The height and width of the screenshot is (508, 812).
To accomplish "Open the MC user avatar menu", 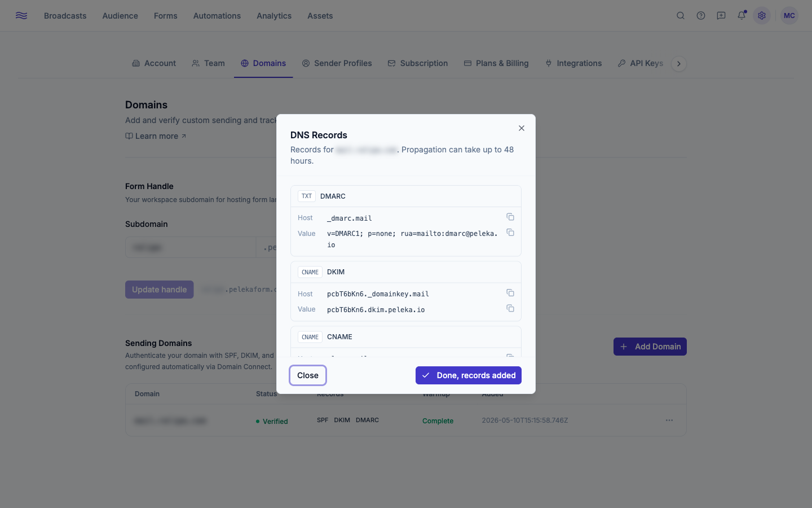I will pyautogui.click(x=789, y=16).
